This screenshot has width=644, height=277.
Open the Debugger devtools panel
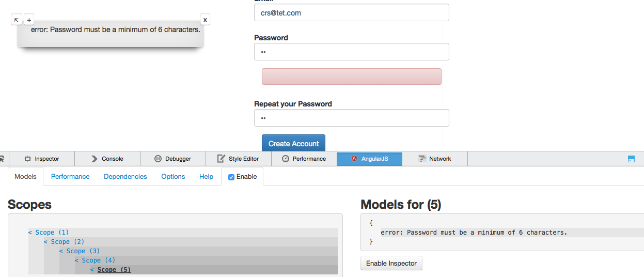pyautogui.click(x=173, y=159)
